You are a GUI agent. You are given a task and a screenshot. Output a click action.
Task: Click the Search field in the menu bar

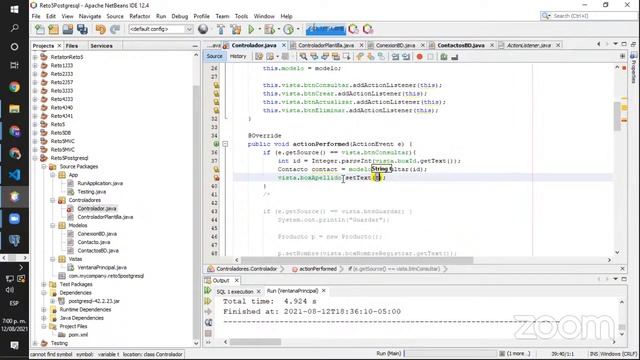589,16
